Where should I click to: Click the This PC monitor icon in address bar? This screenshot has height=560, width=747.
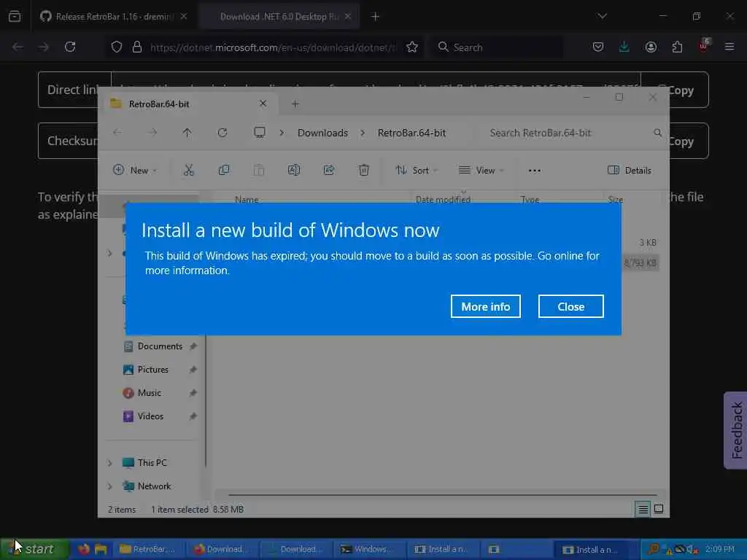point(260,133)
